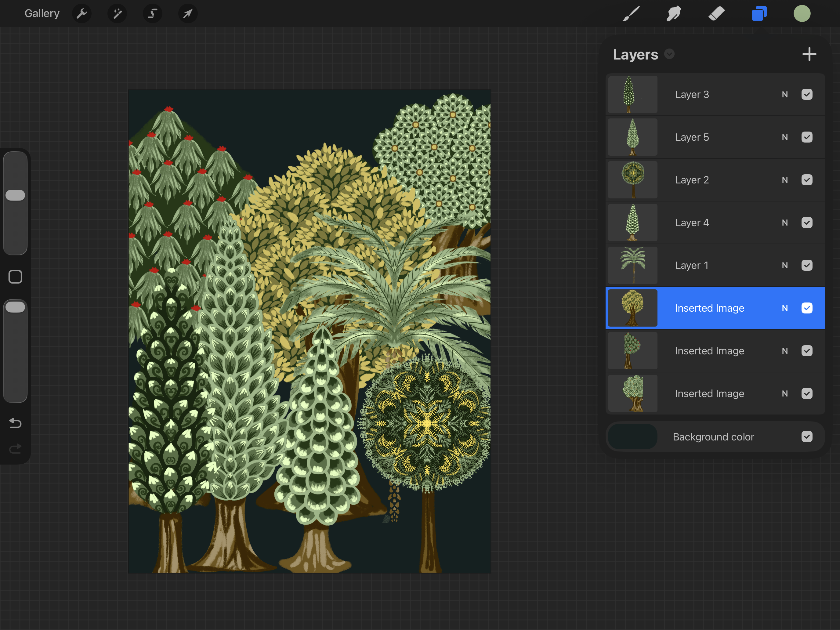The image size is (840, 630).
Task: Hide Layer 2 with its checkbox
Action: point(807,179)
